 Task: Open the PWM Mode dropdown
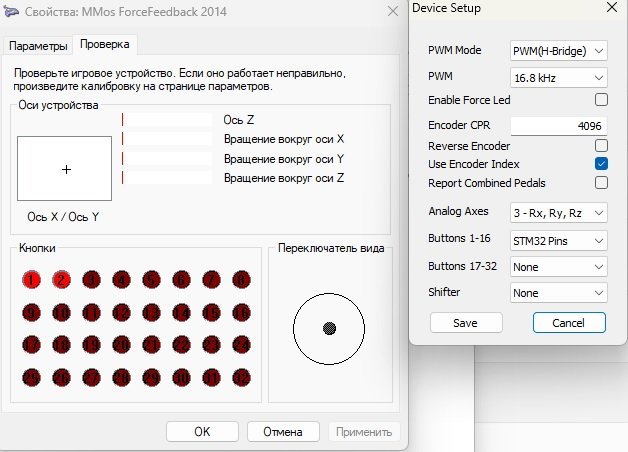click(558, 51)
